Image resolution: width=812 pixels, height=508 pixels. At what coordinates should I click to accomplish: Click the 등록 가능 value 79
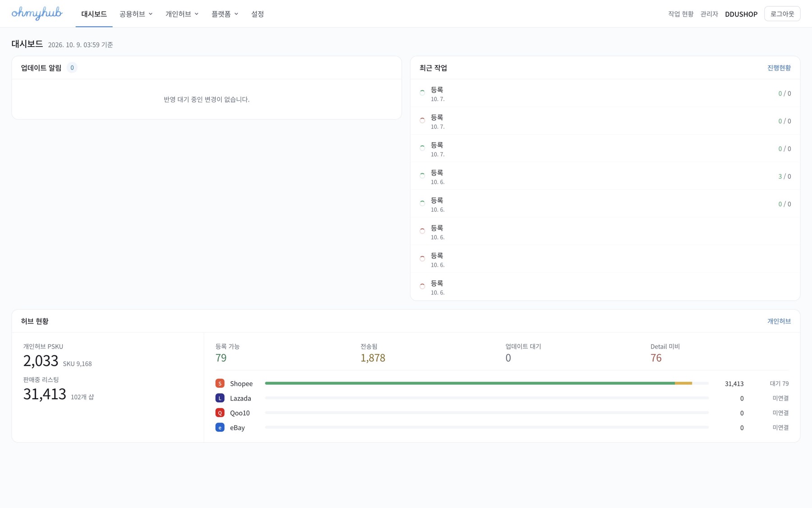(221, 358)
